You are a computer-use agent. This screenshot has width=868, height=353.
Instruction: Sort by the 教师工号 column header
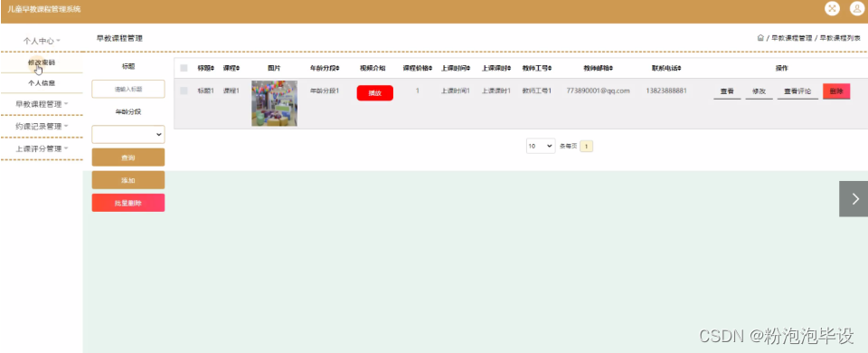(x=537, y=68)
